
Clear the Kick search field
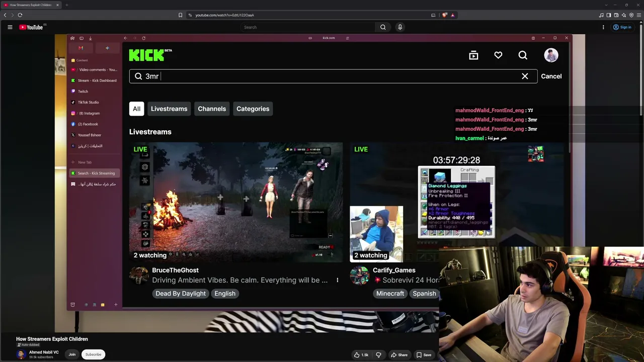[525, 76]
